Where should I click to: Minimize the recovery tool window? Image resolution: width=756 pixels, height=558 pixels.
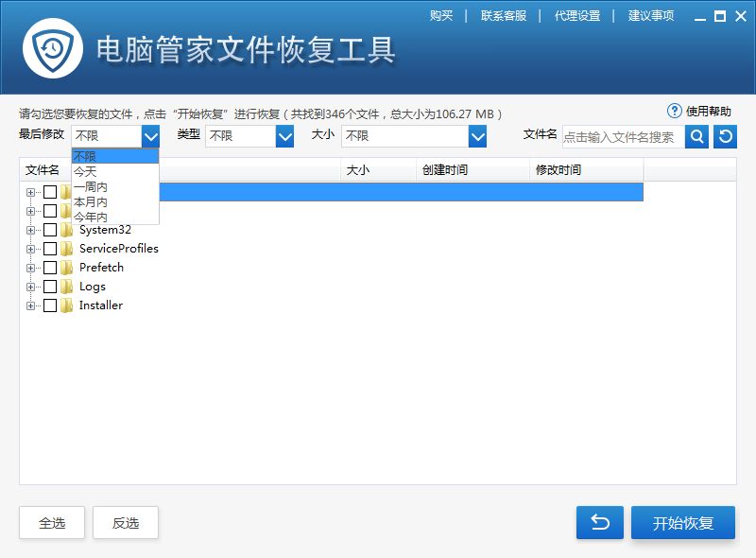(700, 17)
